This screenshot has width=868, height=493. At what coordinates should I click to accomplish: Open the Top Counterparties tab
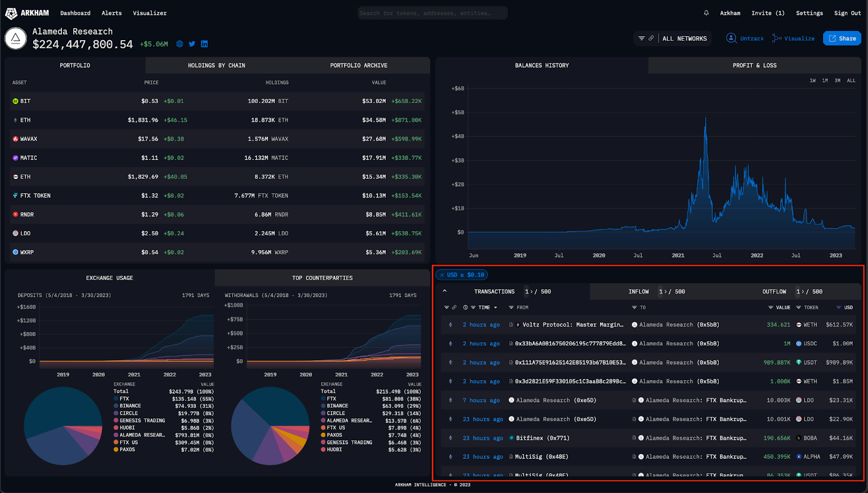point(322,278)
